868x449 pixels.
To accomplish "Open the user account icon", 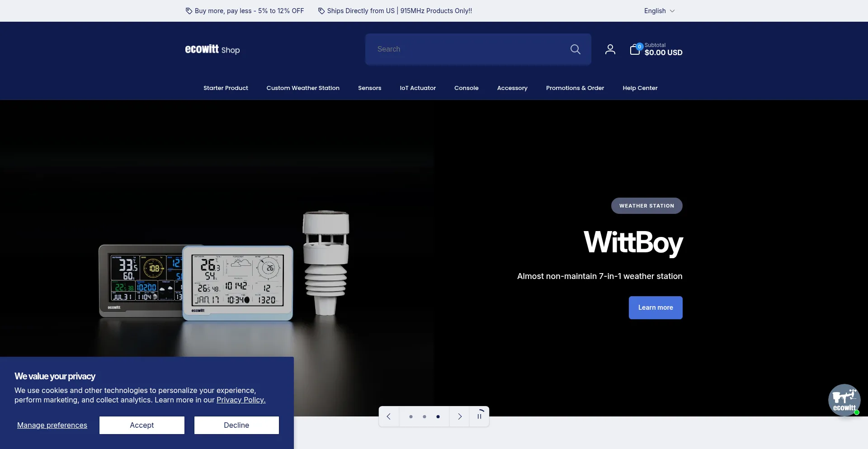I will point(610,49).
